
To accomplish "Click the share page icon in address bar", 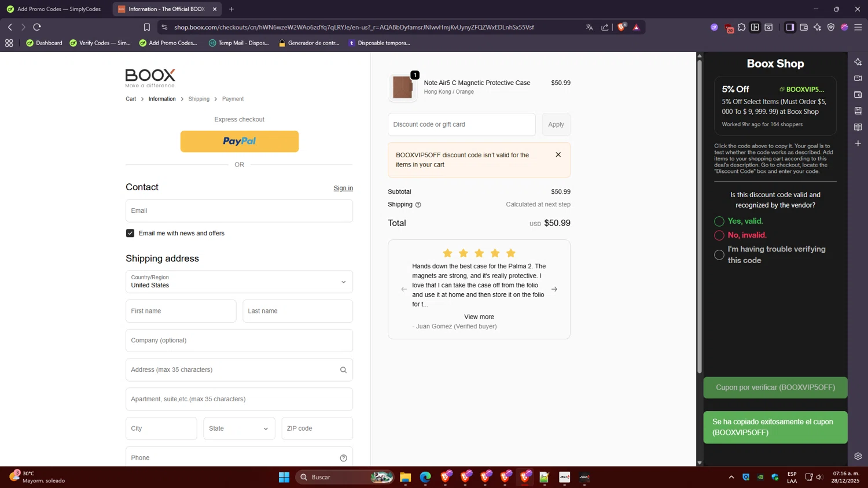I will 605,27.
